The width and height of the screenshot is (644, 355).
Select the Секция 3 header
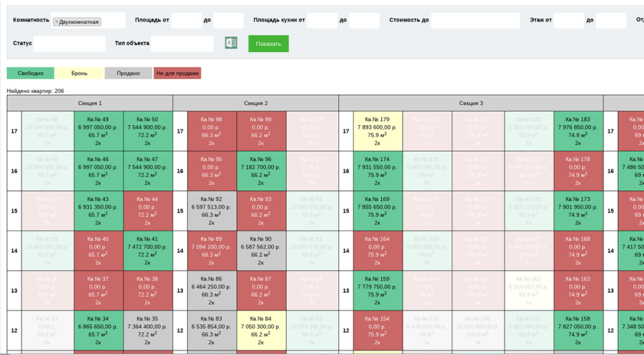tap(471, 104)
